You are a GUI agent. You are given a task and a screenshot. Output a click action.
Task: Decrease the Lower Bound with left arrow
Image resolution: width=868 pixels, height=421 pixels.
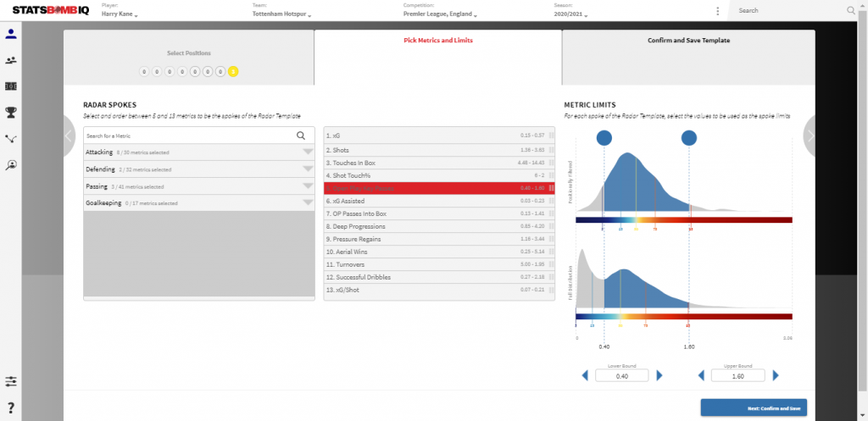(x=585, y=375)
